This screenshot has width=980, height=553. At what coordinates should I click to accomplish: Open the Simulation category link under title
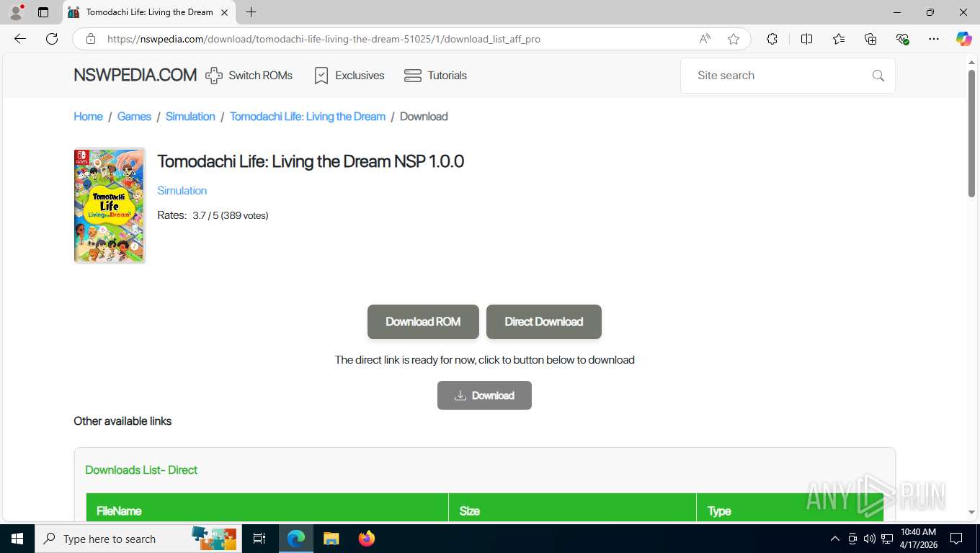click(182, 191)
